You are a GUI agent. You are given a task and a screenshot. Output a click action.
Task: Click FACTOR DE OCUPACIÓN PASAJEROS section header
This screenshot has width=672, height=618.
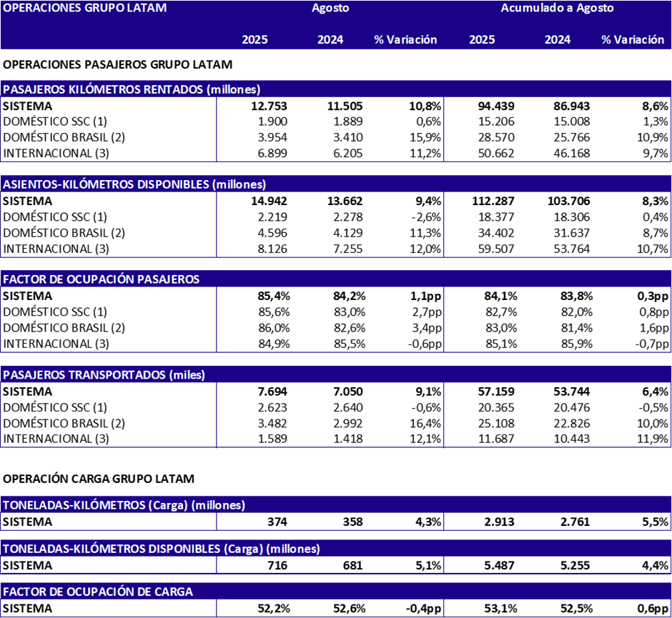click(101, 279)
